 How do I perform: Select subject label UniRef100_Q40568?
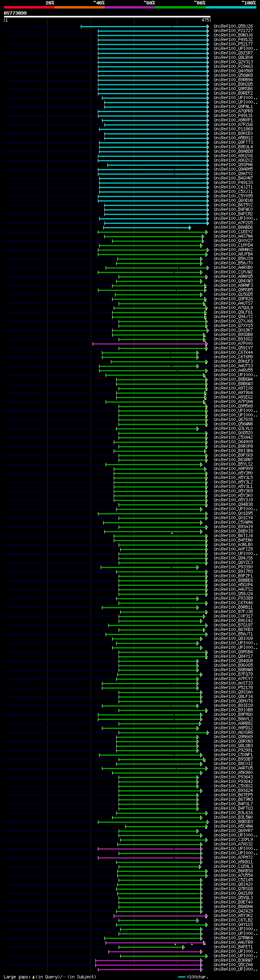233,71
